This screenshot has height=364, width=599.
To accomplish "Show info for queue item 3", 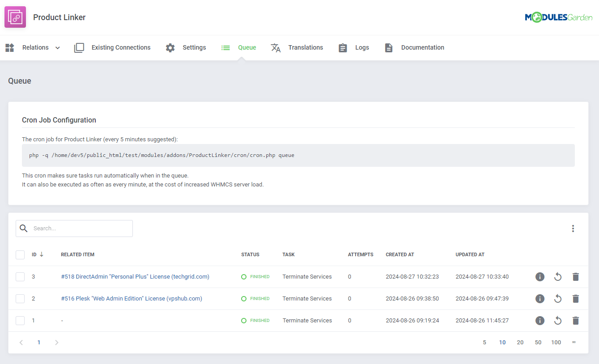I will pos(540,277).
